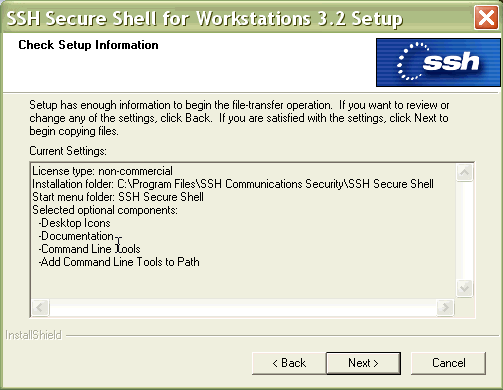The image size is (503, 390).
Task: Click the settings list scroll down arrow
Action: pyautogui.click(x=464, y=288)
